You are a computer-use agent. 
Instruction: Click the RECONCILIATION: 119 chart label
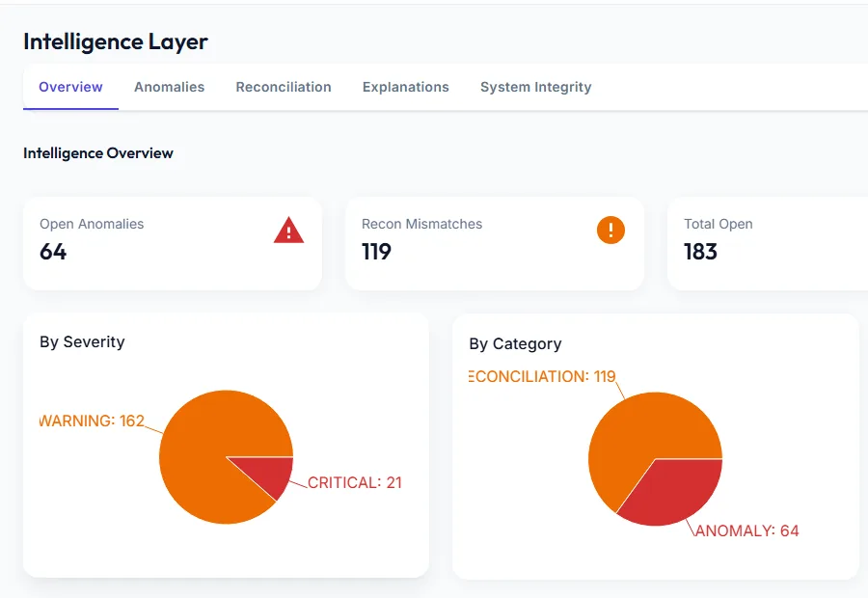[542, 376]
